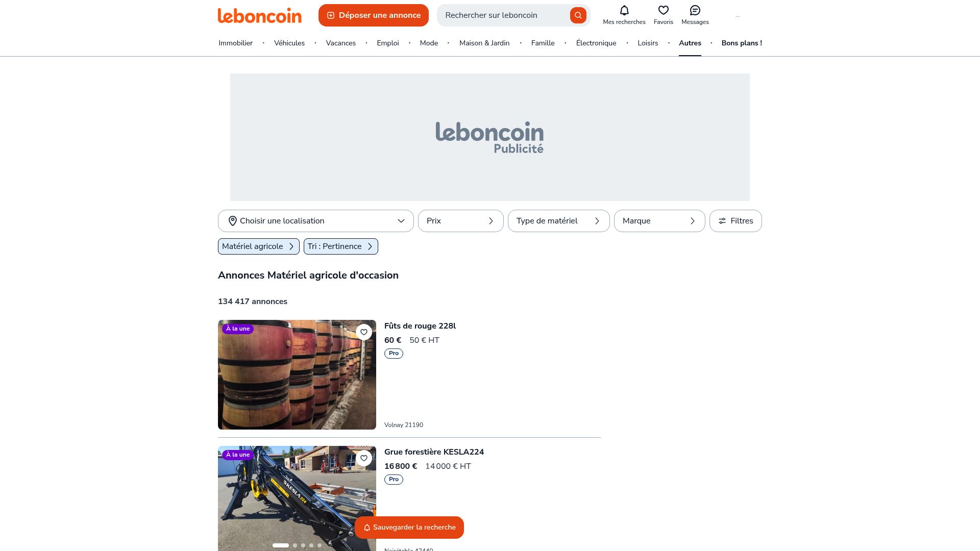
Task: Expand the Choisir une localisation dropdown
Action: pyautogui.click(x=315, y=221)
